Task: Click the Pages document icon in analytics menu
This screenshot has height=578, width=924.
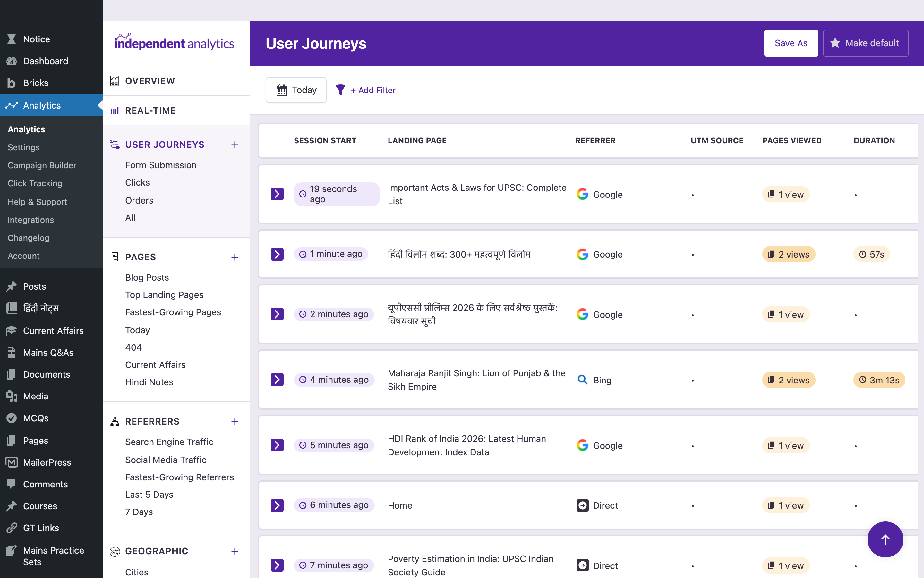Action: [115, 257]
